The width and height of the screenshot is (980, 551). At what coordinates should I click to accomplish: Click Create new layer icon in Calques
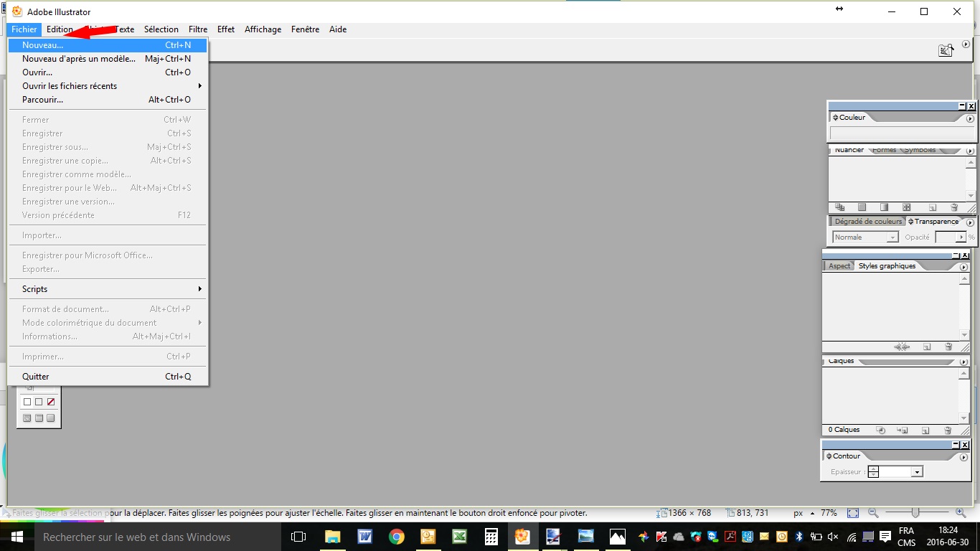click(x=925, y=430)
